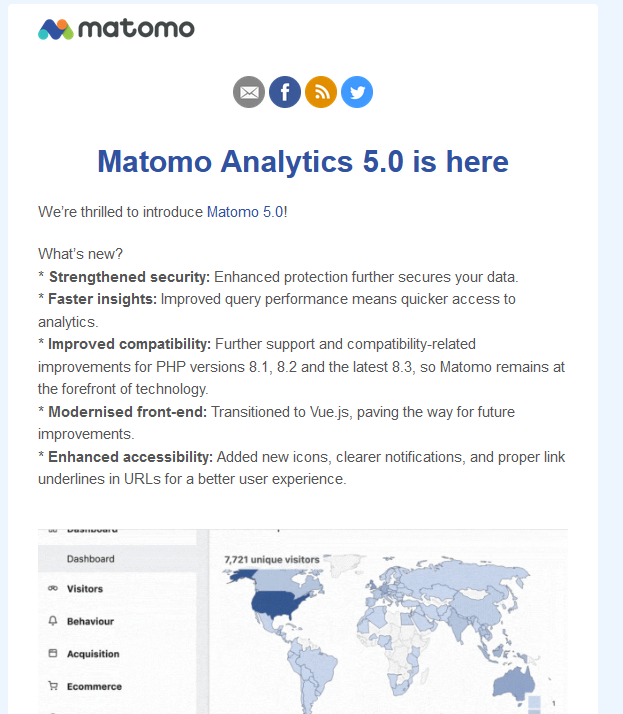Click the Matomo Analytics 5.0 headline
Viewport: 623px width, 714px height.
(x=303, y=161)
